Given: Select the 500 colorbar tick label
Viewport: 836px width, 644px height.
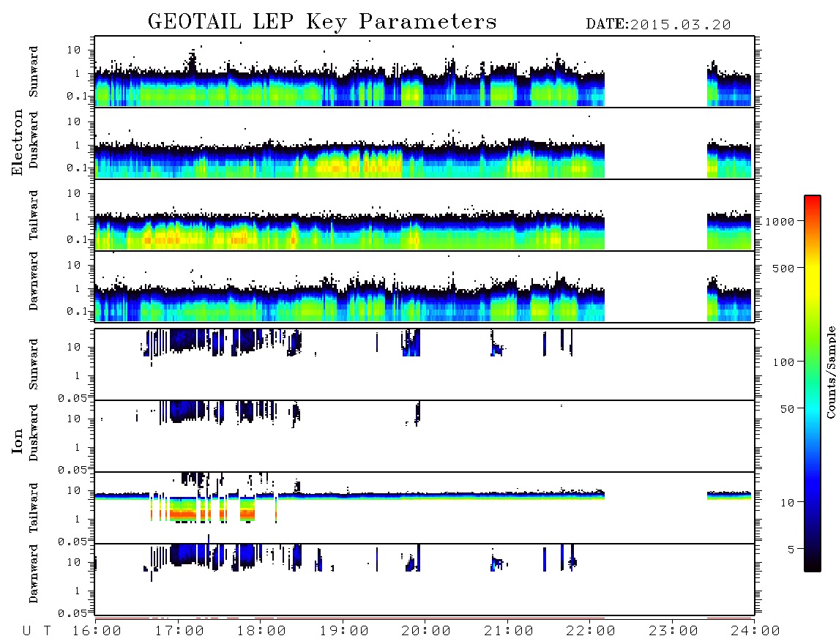Looking at the screenshot, I should [784, 268].
